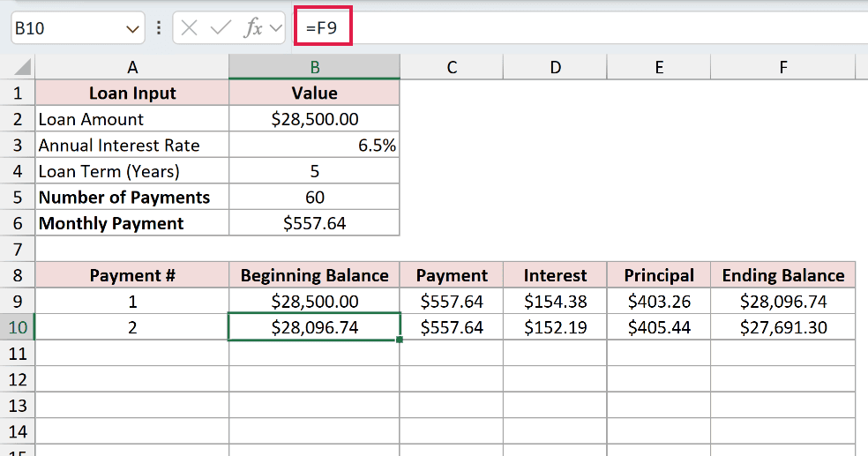Select the Number of Payments cell

[x=132, y=197]
